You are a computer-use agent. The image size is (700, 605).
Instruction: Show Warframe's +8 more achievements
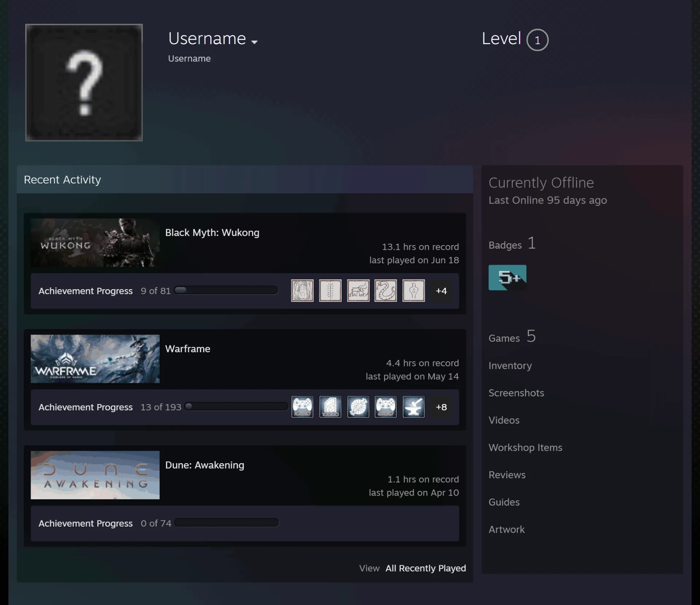tap(441, 407)
